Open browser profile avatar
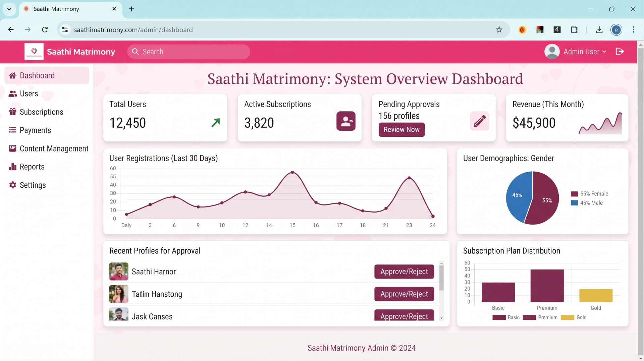Image resolution: width=644 pixels, height=361 pixels. coord(616,30)
